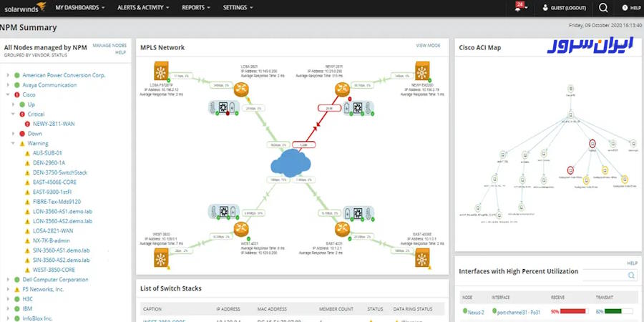
Task: Click the Guest (Logout) user icon
Action: pyautogui.click(x=545, y=7)
